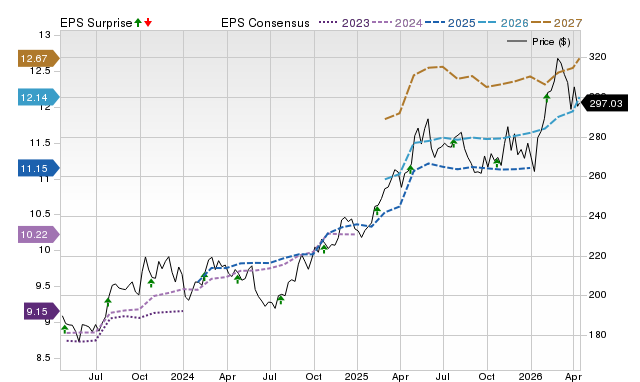Click the 9.5 label on the EPS axis

click(43, 286)
